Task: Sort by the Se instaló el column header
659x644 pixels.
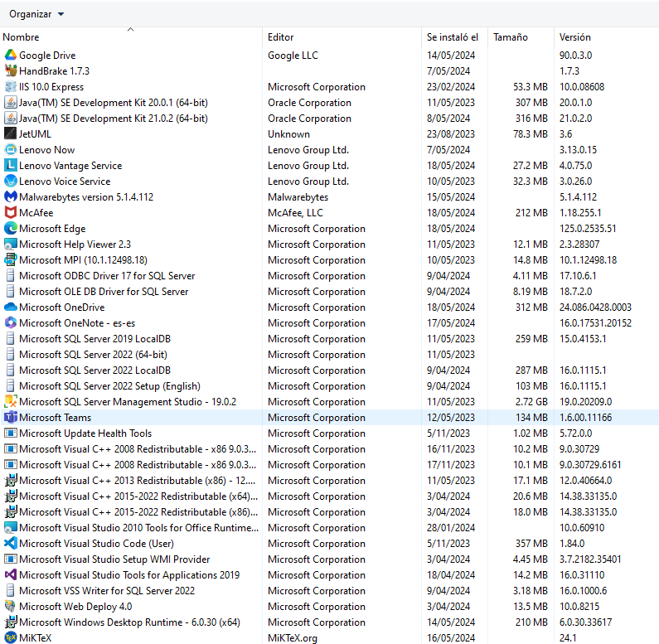Action: [454, 37]
